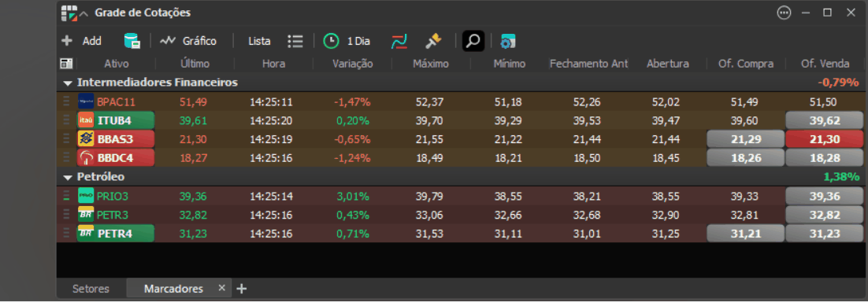Click the BBDC4 Bradesco logo

pyautogui.click(x=86, y=158)
